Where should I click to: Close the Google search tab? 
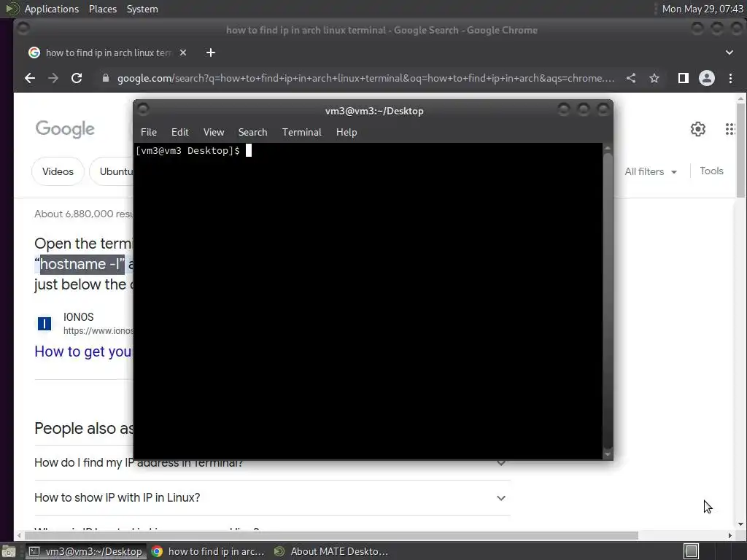point(183,52)
